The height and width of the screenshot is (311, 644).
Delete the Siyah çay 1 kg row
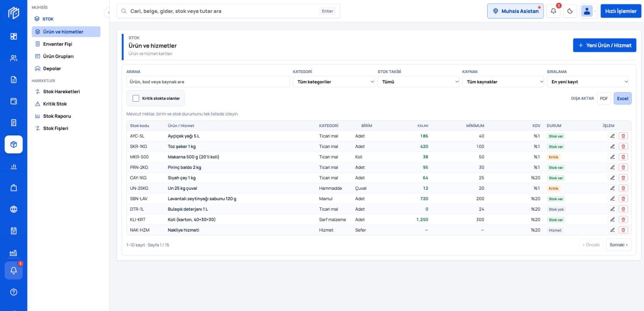(623, 178)
